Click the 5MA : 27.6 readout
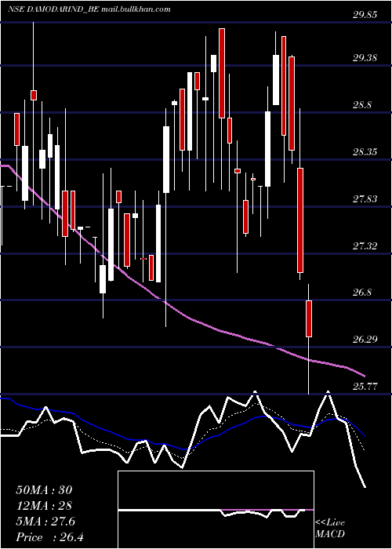Image resolution: width=392 pixels, height=549 pixels. click(x=45, y=522)
